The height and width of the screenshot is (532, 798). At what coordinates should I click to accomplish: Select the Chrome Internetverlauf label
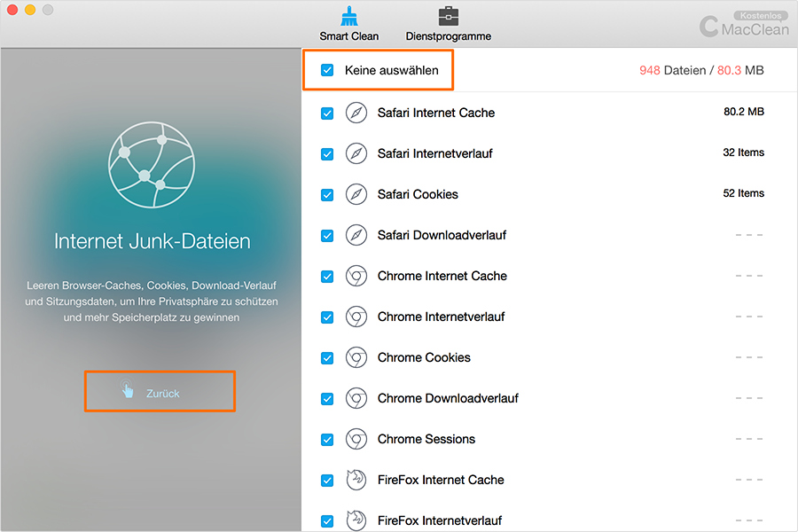click(442, 317)
